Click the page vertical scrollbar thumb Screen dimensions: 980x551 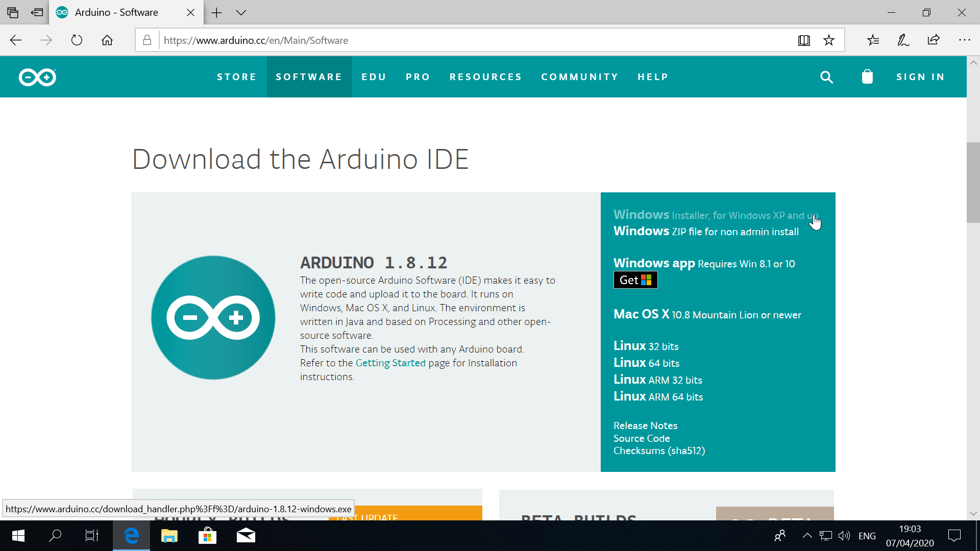click(x=973, y=183)
